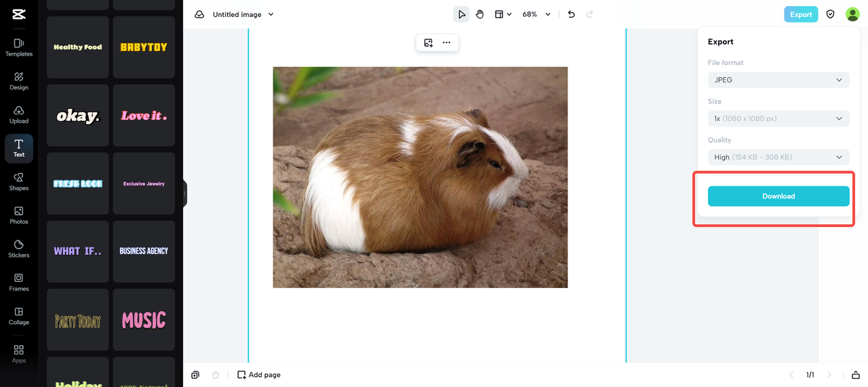This screenshot has height=387, width=868.
Task: Click the Add page button
Action: click(259, 375)
